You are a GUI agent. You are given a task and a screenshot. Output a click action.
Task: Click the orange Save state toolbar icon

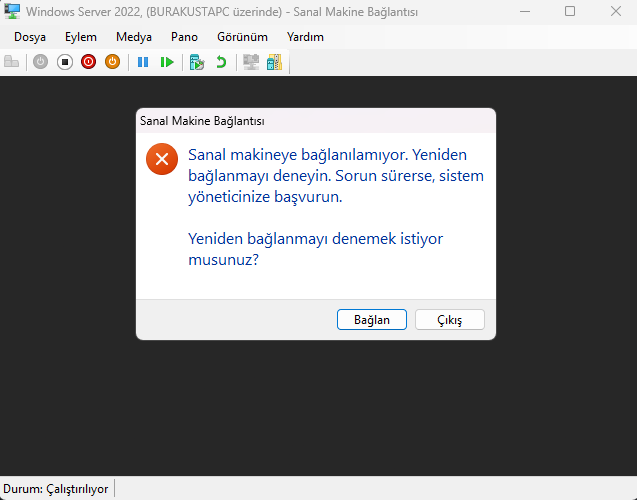pos(113,62)
